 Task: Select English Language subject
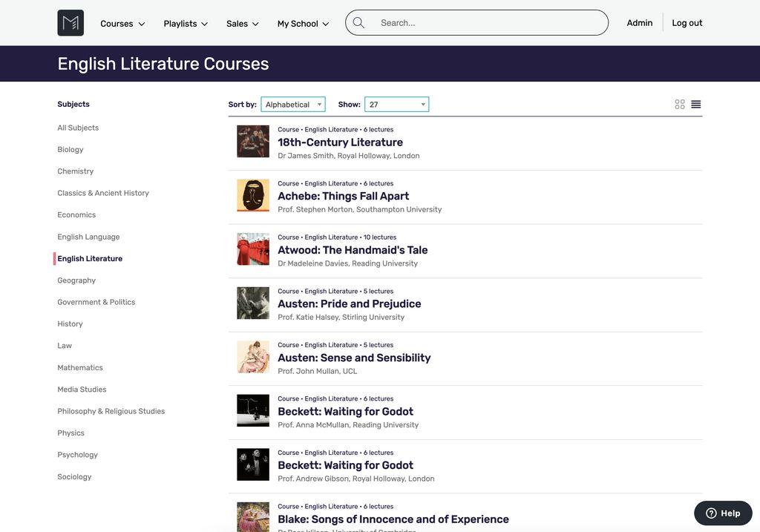pyautogui.click(x=89, y=237)
